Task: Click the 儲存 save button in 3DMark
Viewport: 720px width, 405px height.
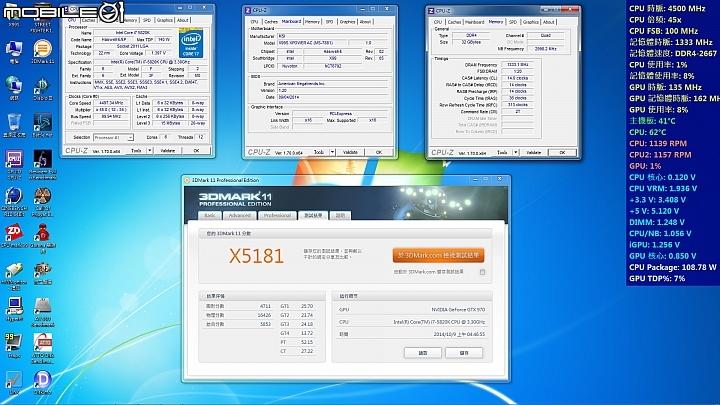Action: click(x=464, y=353)
